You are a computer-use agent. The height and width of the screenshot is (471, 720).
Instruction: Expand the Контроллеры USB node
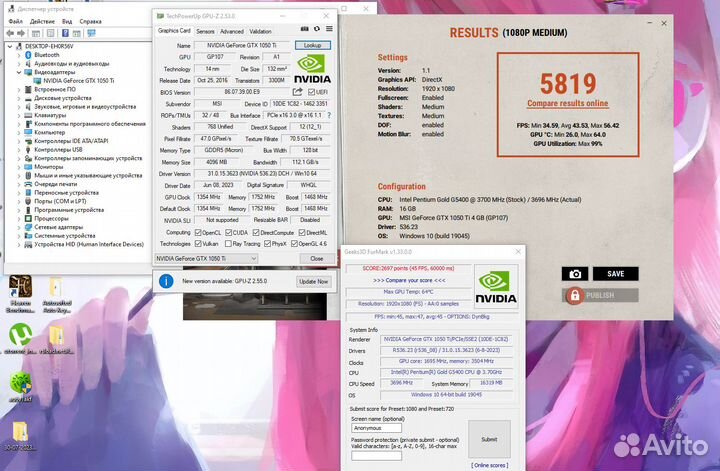coord(19,150)
